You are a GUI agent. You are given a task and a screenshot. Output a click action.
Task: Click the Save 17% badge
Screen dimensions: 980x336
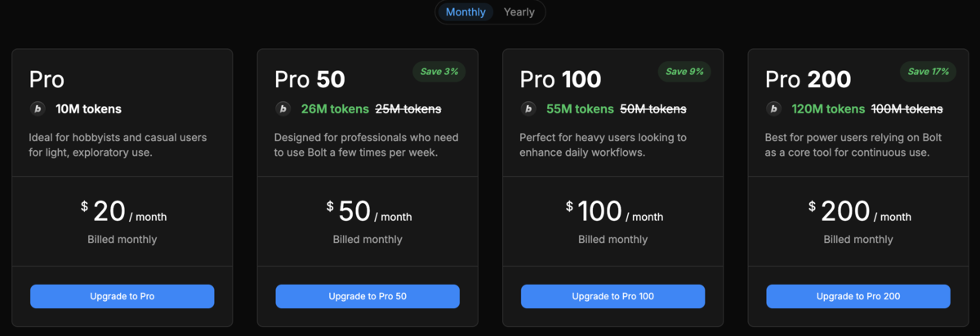pyautogui.click(x=929, y=72)
